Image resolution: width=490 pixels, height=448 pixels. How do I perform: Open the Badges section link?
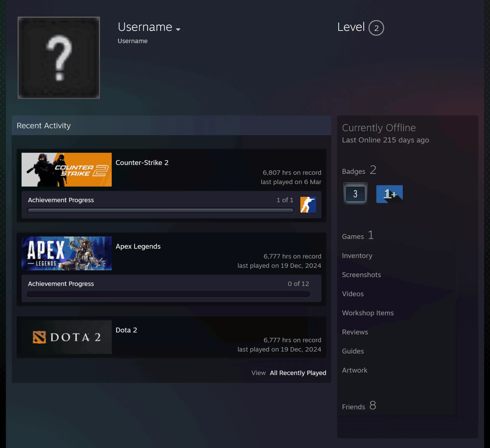[x=359, y=170]
